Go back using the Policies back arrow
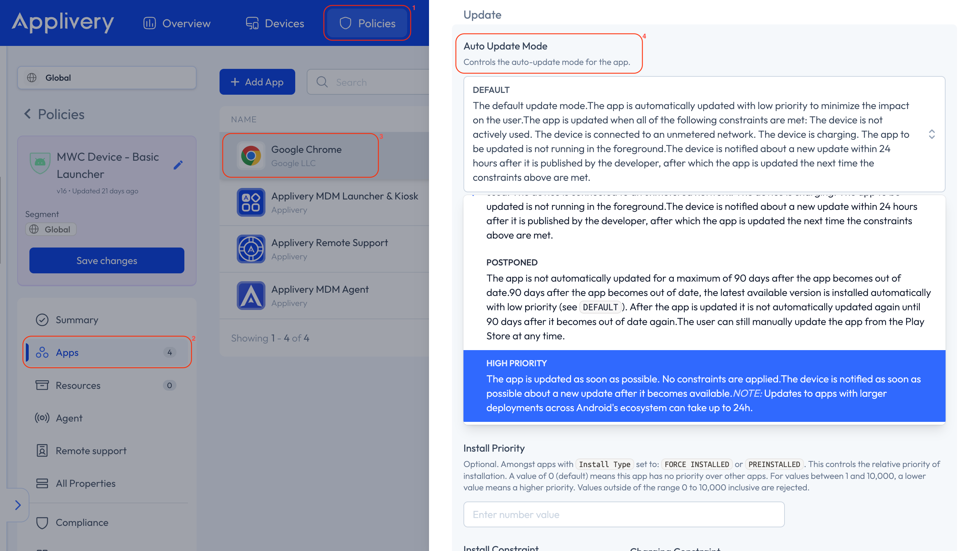The height and width of the screenshot is (551, 980). [27, 114]
